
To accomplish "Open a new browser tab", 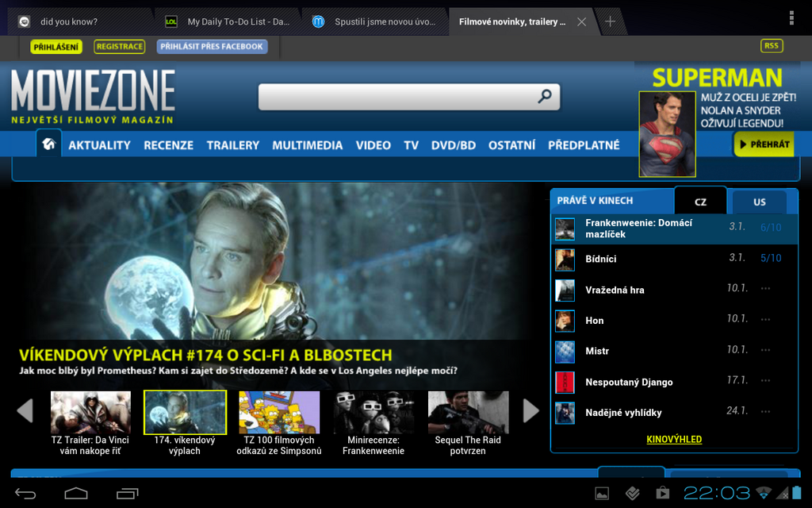I will point(610,21).
